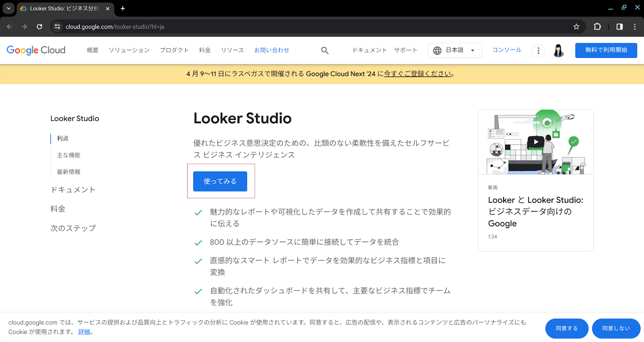
Task: Toggle the browser side panel icon
Action: click(x=619, y=27)
